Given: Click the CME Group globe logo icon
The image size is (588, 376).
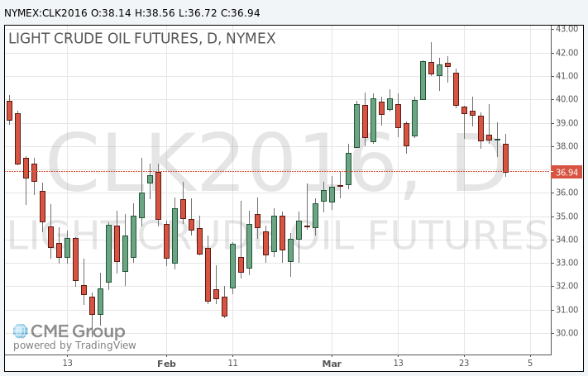Looking at the screenshot, I should point(21,331).
